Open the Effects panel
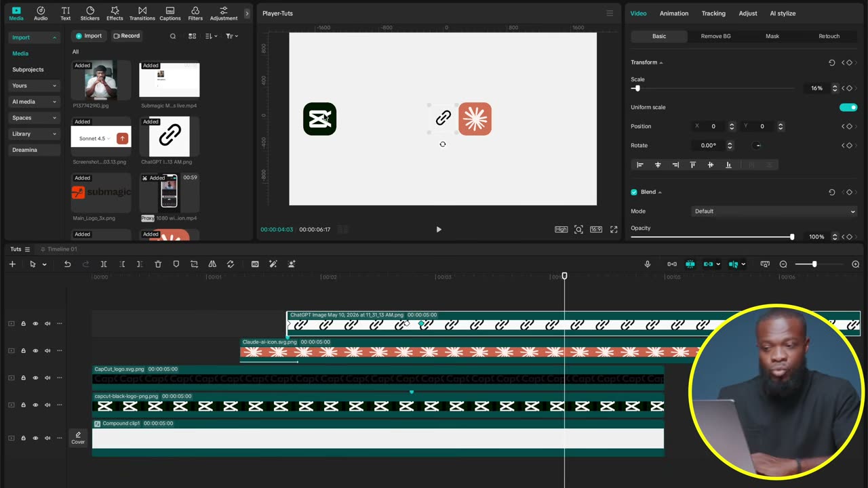The height and width of the screenshot is (488, 868). pyautogui.click(x=115, y=14)
